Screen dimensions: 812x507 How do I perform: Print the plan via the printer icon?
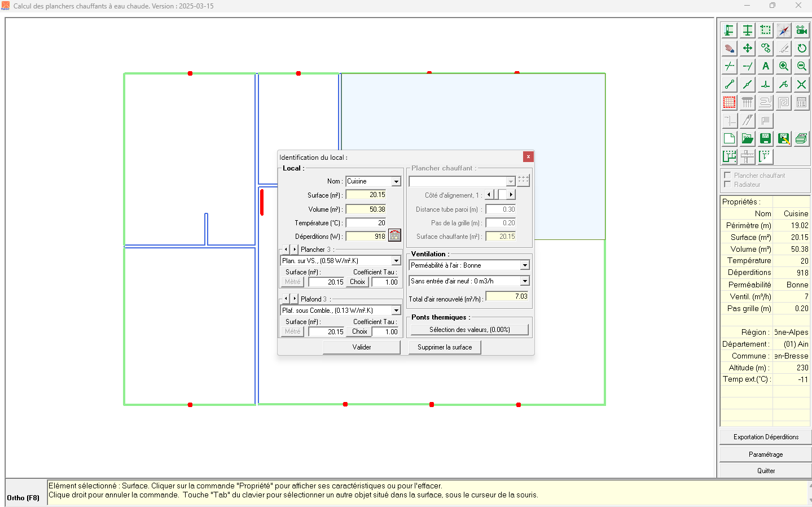pos(801,138)
